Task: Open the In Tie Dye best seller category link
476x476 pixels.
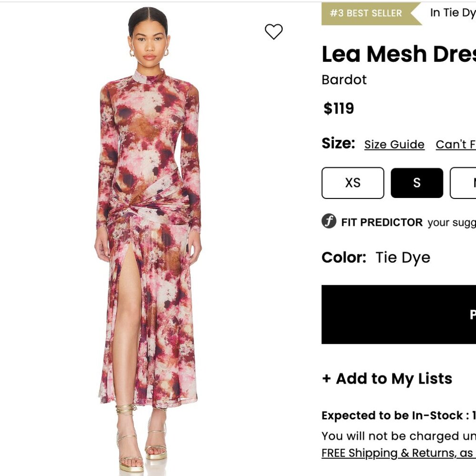Action: pyautogui.click(x=451, y=13)
